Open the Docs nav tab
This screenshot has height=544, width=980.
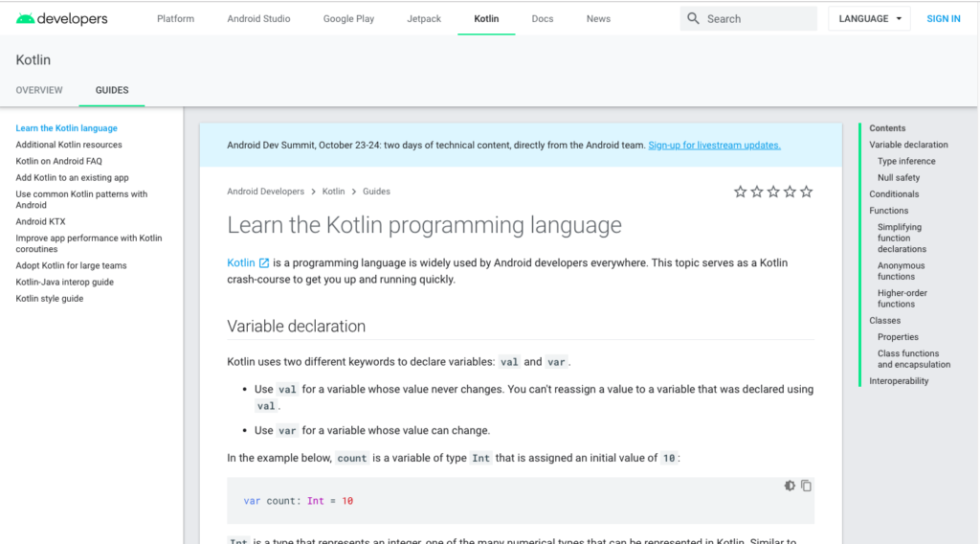(x=543, y=19)
